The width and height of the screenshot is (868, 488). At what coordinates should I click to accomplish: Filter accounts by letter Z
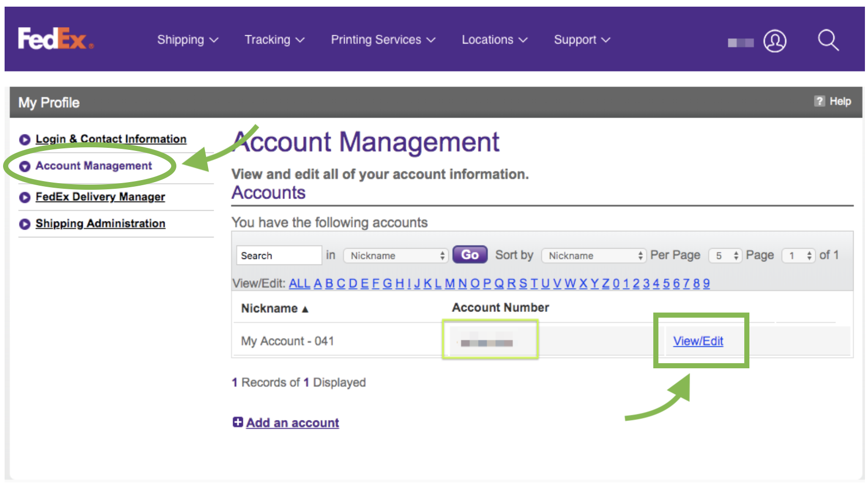pyautogui.click(x=606, y=283)
